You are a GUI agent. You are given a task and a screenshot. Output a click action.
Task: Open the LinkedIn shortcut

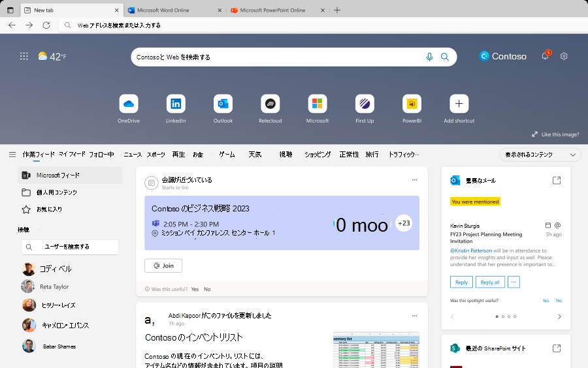[x=176, y=104]
